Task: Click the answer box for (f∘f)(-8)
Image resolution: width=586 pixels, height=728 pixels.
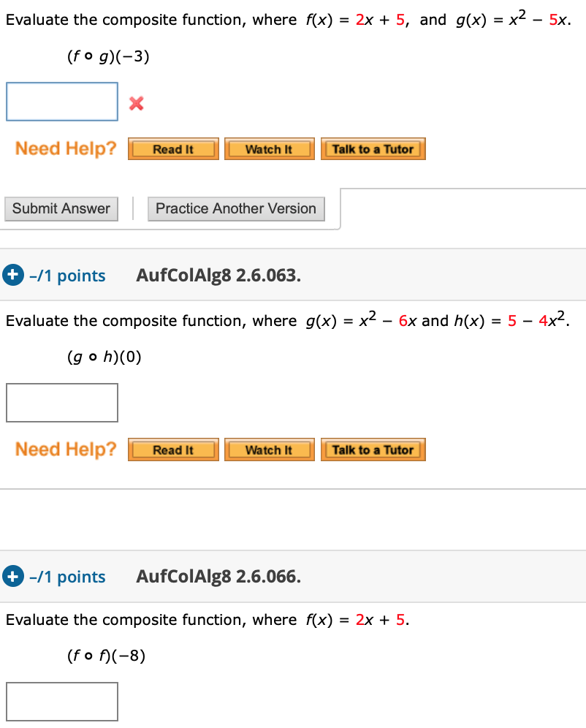Action: tap(61, 701)
